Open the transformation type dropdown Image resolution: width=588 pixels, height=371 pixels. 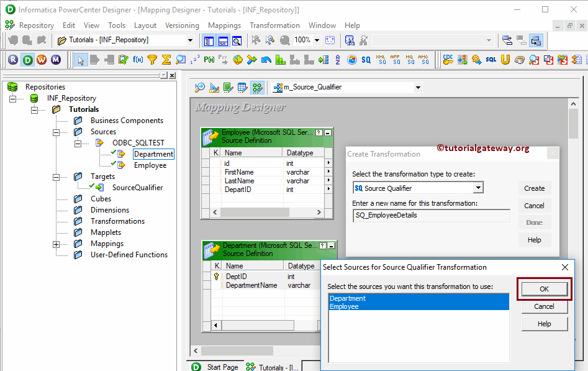coord(477,188)
